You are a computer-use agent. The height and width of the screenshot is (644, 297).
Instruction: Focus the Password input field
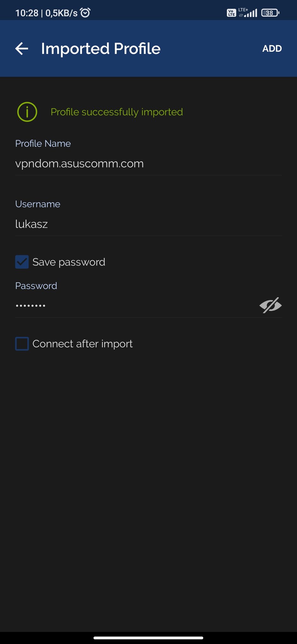click(x=136, y=306)
